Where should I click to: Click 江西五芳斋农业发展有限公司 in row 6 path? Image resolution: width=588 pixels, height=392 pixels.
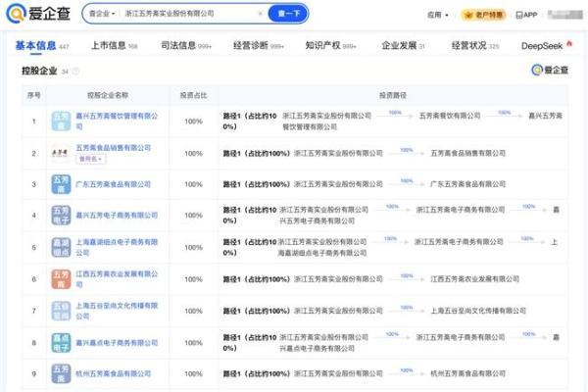pos(474,279)
